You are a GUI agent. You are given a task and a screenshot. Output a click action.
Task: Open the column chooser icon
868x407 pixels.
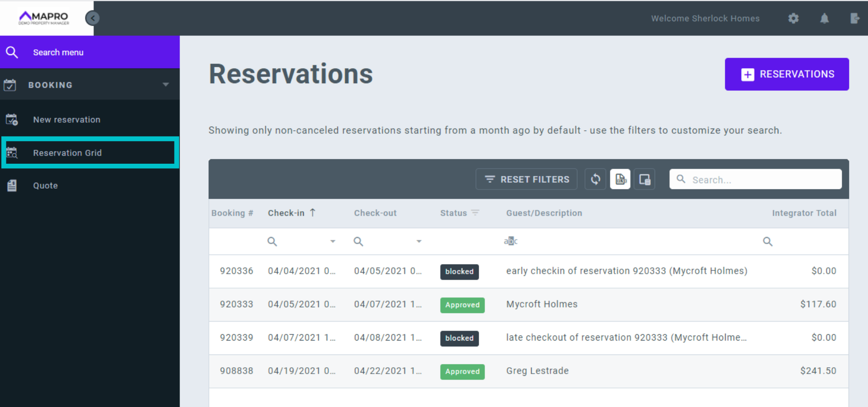click(x=645, y=180)
